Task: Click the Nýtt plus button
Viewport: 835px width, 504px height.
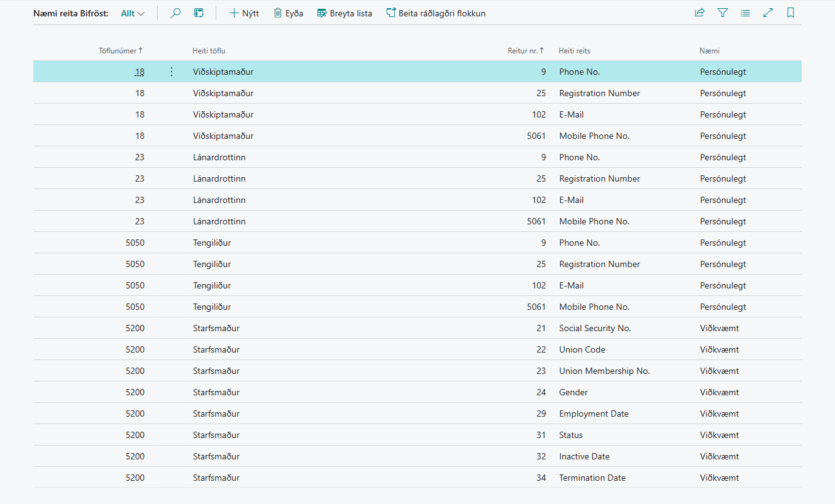Action: [244, 13]
